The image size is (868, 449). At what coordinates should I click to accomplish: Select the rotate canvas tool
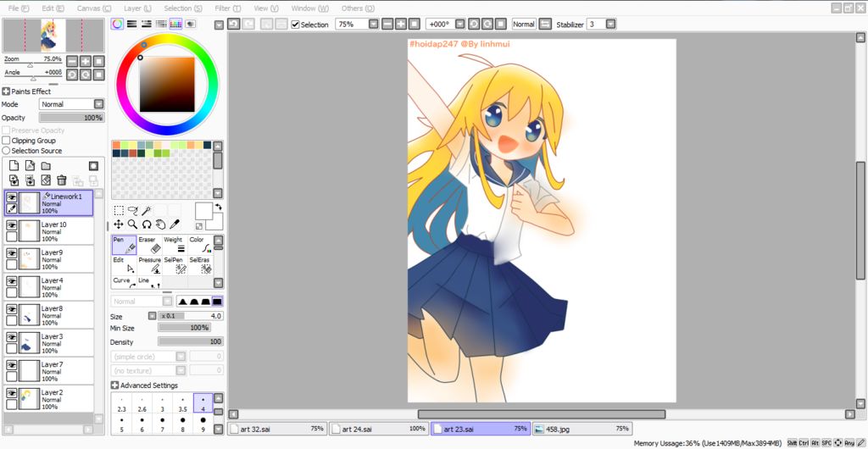147,224
